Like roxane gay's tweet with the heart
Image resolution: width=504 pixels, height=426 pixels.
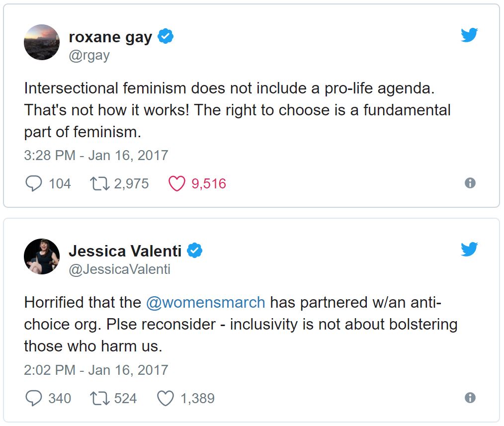tap(176, 184)
